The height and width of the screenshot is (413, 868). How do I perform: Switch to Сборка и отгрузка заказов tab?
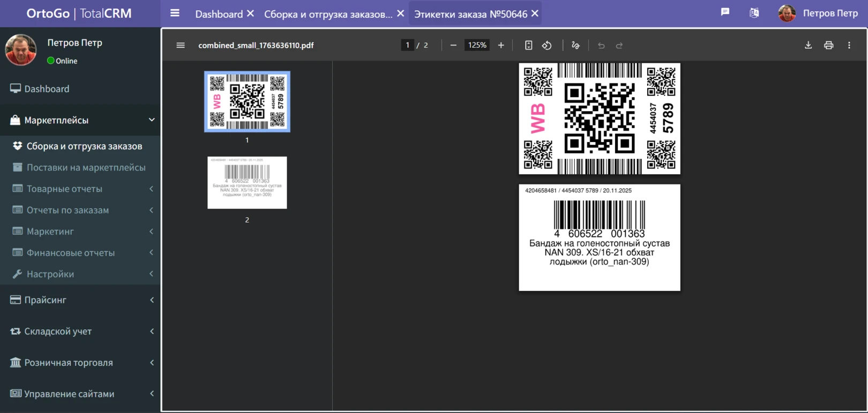pyautogui.click(x=328, y=14)
